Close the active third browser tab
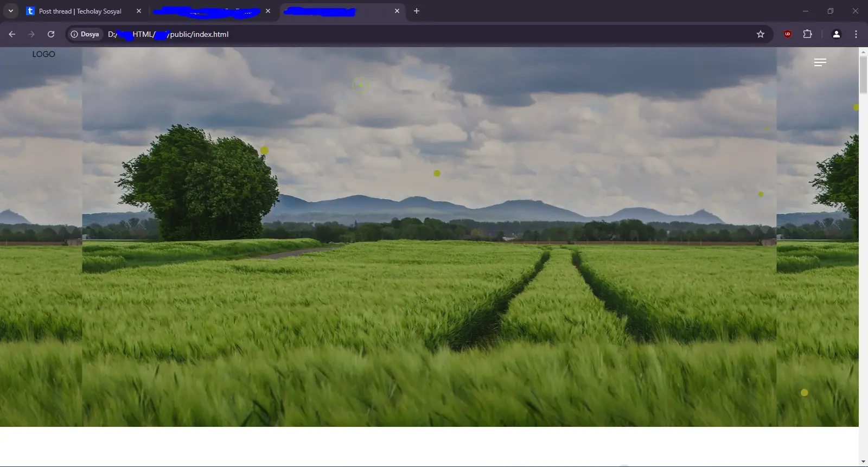Image resolution: width=868 pixels, height=467 pixels. [397, 11]
